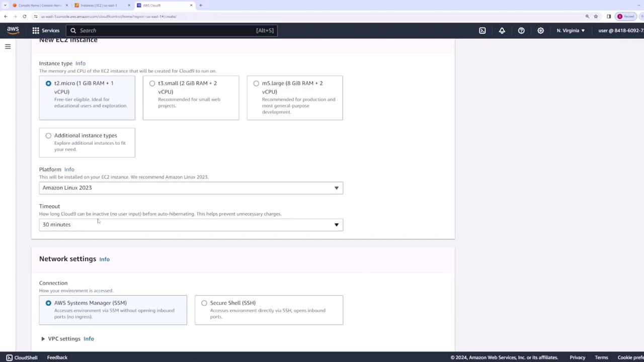
Task: Open the Info link beside Instance type
Action: pyautogui.click(x=80, y=63)
